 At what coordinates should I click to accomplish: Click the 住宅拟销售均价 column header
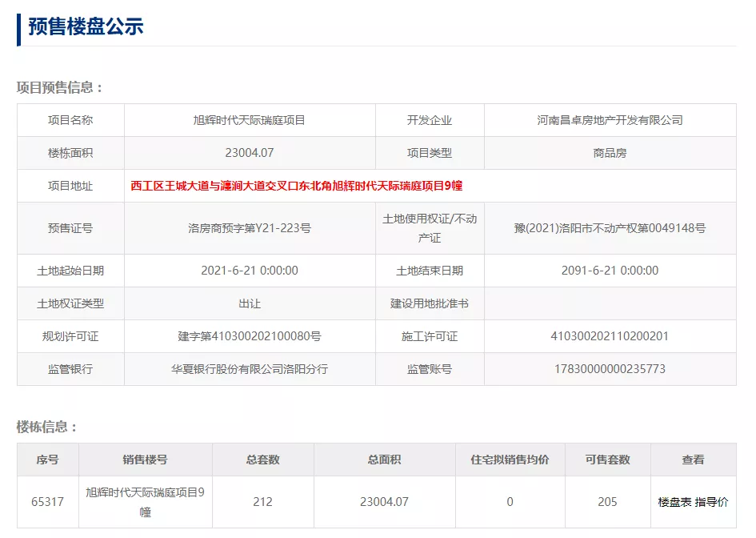(510, 460)
